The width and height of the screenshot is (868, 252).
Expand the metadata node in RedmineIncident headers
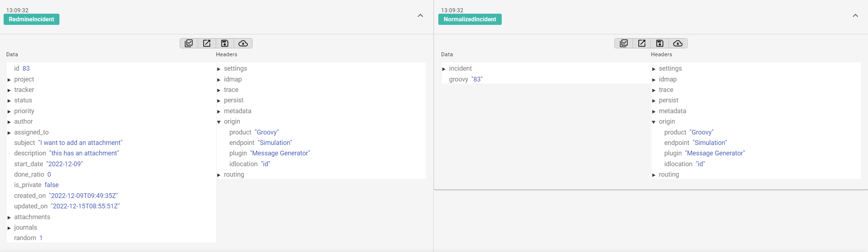click(219, 111)
